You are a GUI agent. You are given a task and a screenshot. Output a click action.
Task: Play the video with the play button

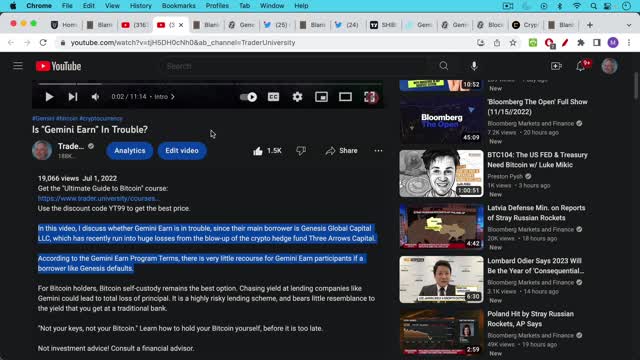coord(49,97)
